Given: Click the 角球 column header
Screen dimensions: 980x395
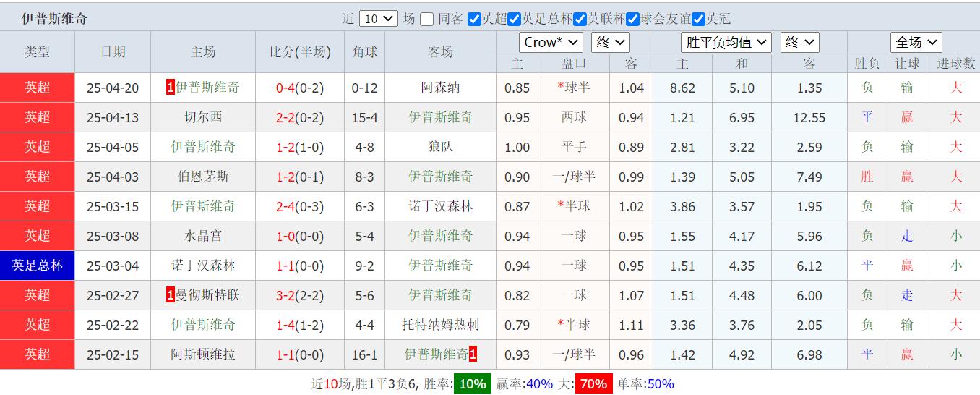Looking at the screenshot, I should (364, 51).
